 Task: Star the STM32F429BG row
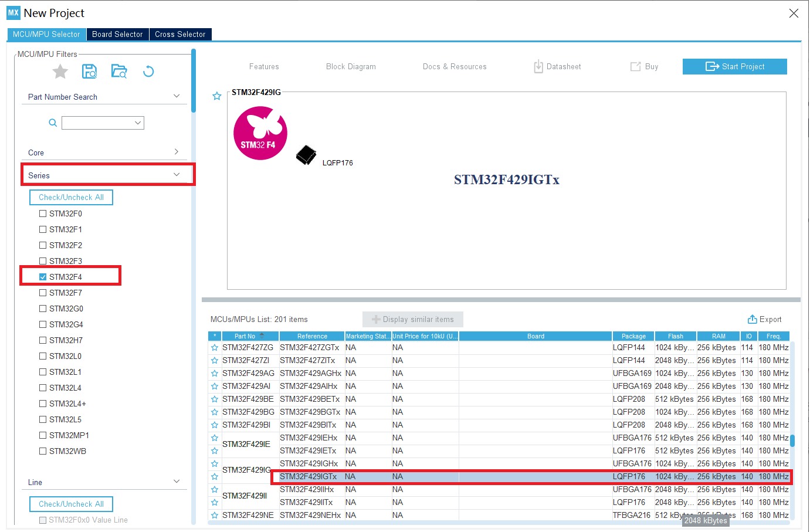tap(215, 412)
